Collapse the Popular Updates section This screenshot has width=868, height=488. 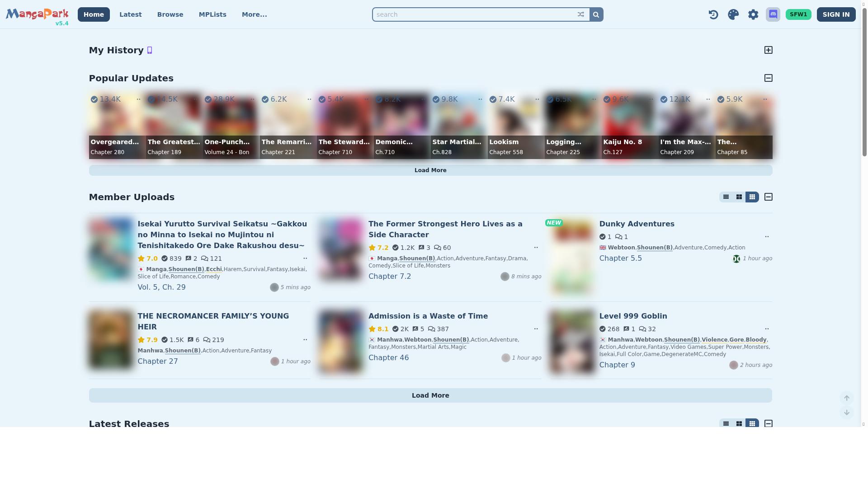pyautogui.click(x=769, y=78)
